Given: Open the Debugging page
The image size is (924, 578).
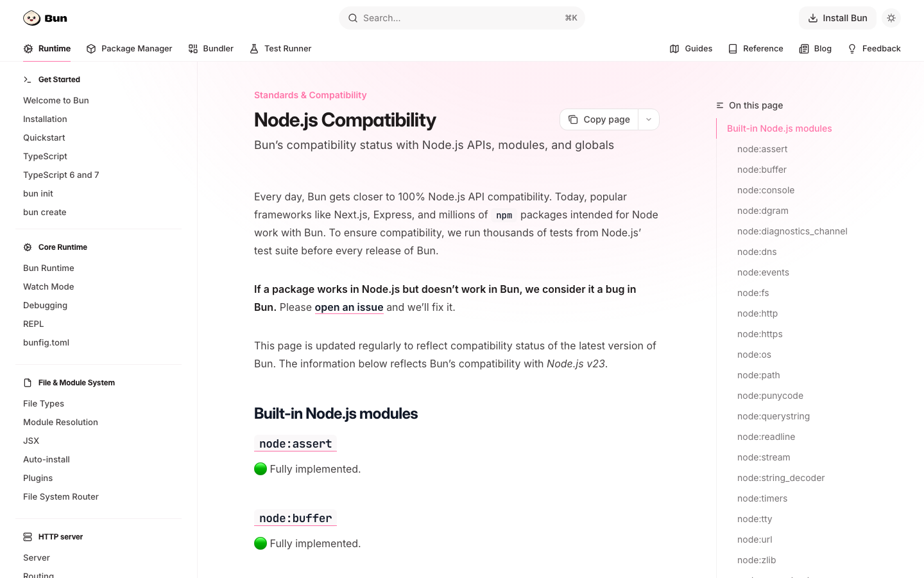Looking at the screenshot, I should pos(45,305).
